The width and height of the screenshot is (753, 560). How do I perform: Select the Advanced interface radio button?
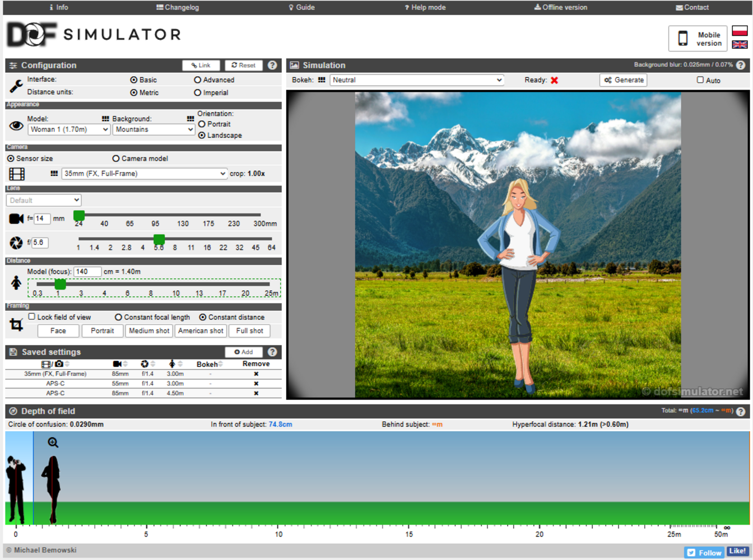(x=197, y=80)
